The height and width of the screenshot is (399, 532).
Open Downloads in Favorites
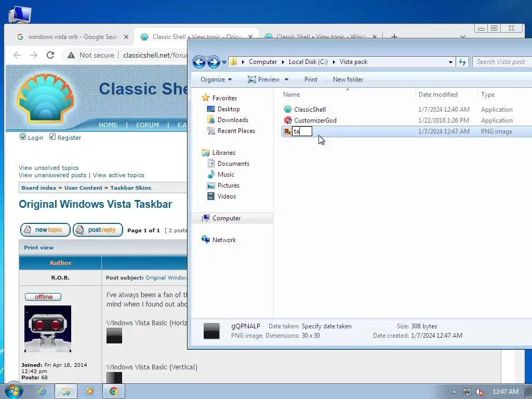(x=233, y=120)
